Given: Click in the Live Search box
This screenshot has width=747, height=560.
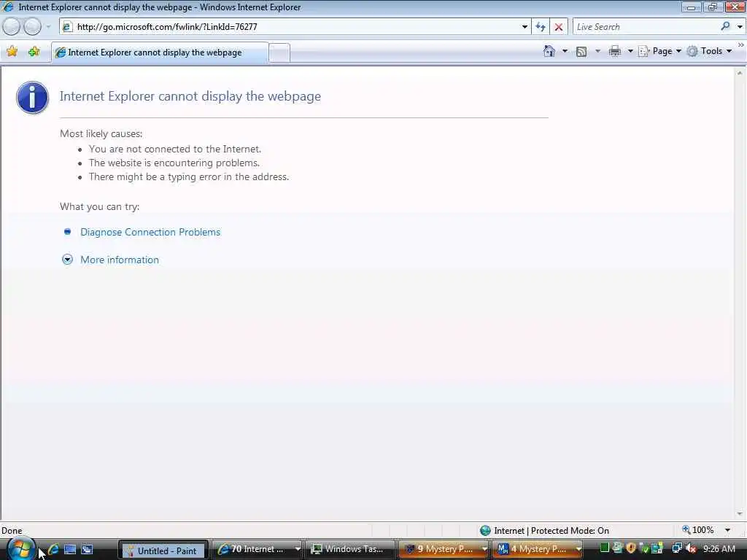Looking at the screenshot, I should (x=646, y=27).
